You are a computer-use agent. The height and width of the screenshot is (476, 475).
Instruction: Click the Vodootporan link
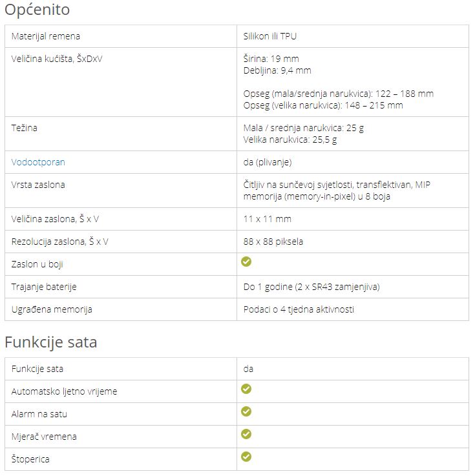[x=38, y=162]
